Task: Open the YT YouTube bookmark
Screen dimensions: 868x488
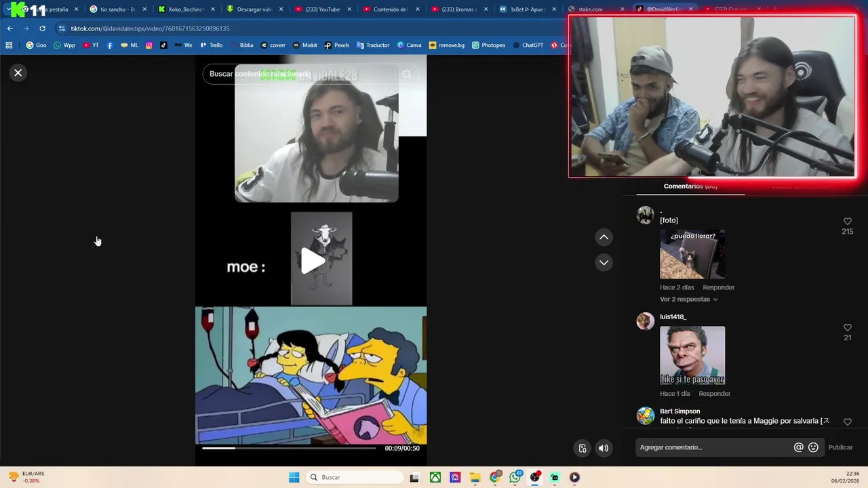Action: point(91,45)
